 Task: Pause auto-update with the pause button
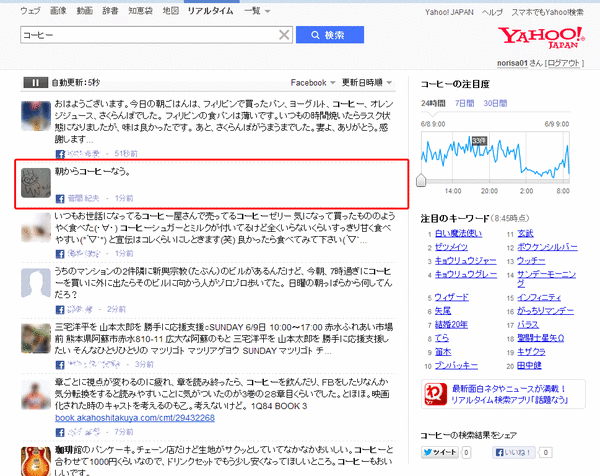[x=35, y=83]
